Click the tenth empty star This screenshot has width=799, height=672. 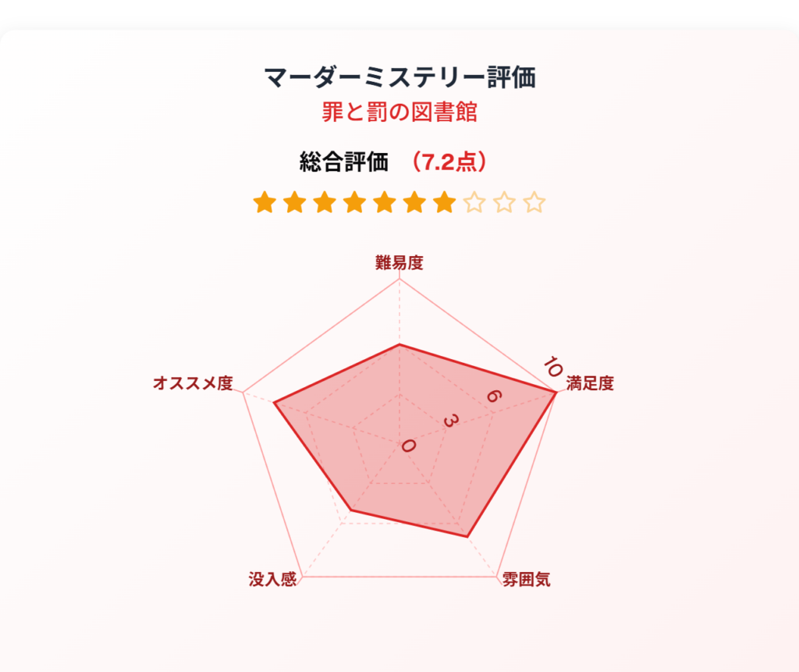click(534, 202)
